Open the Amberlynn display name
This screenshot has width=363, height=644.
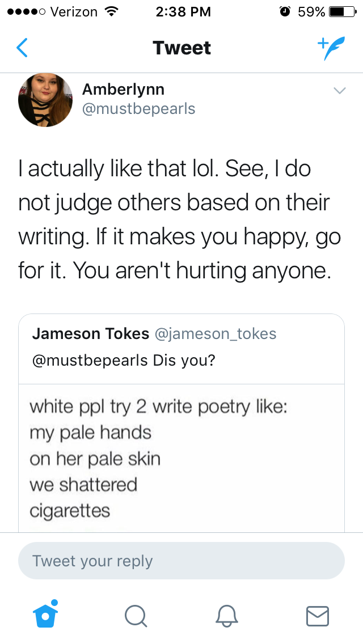(x=123, y=89)
